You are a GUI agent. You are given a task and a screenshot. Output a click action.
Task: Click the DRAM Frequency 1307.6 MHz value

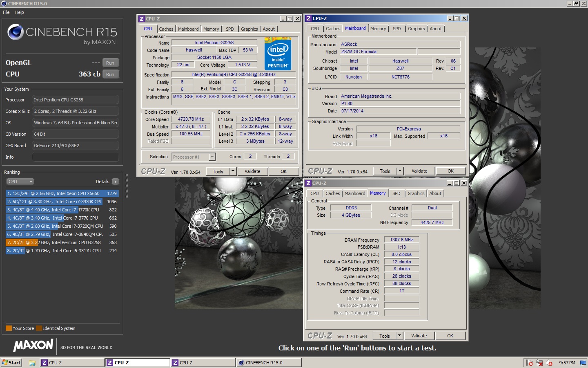point(401,240)
